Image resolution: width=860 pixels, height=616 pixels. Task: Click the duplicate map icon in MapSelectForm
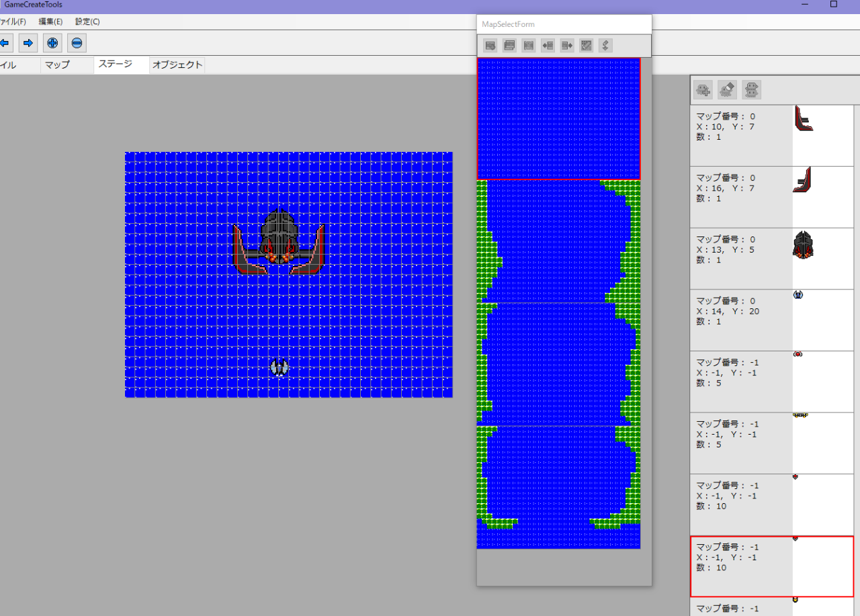pos(509,46)
